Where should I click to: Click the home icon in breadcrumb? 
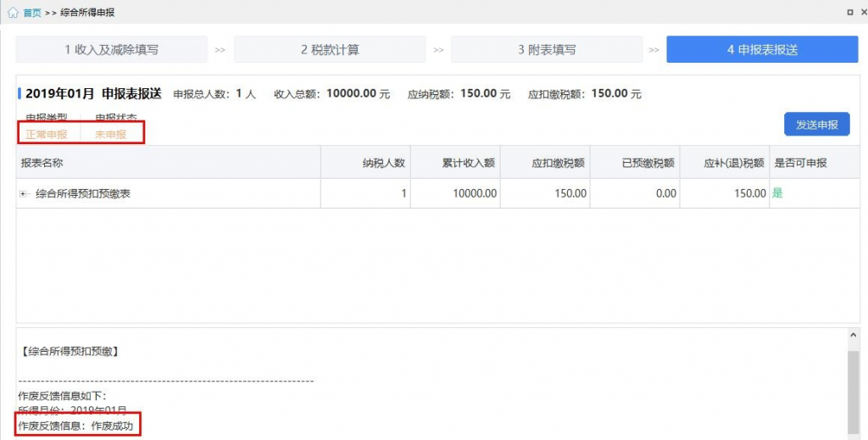coord(13,12)
